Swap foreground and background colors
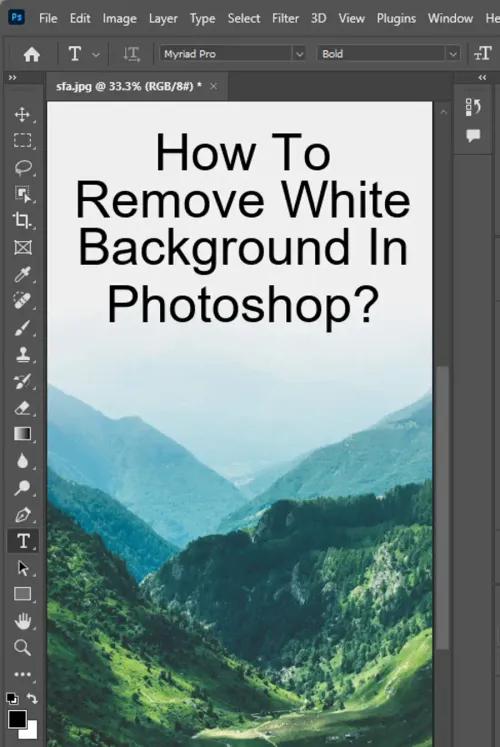 (32, 698)
